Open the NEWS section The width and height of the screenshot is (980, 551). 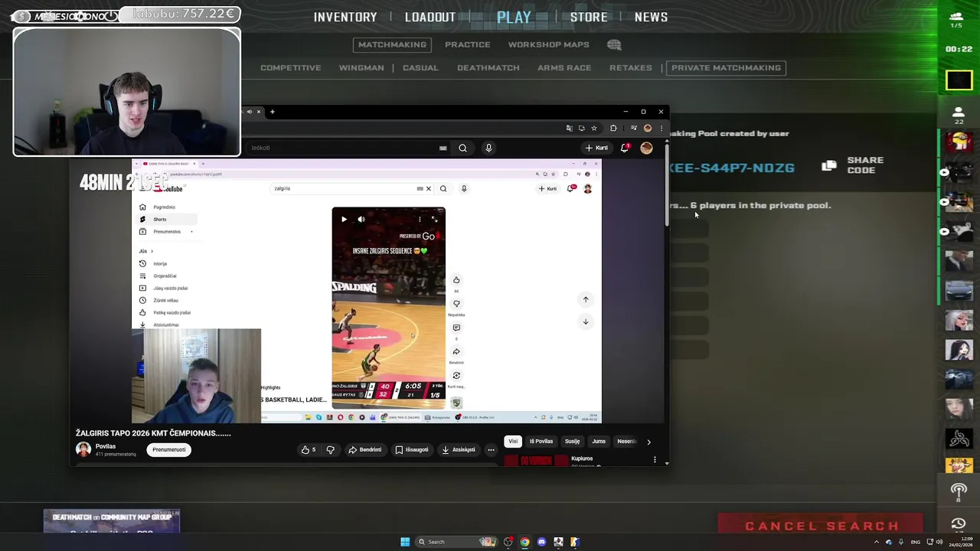click(651, 17)
